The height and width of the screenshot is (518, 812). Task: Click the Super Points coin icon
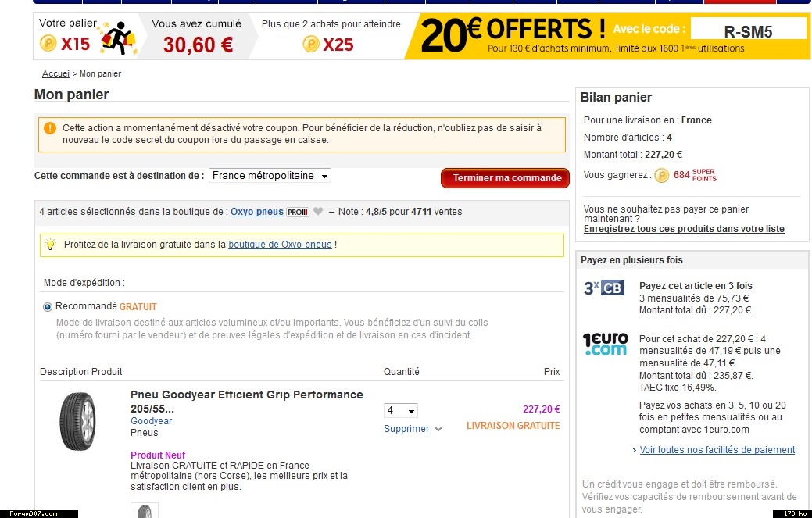[661, 176]
